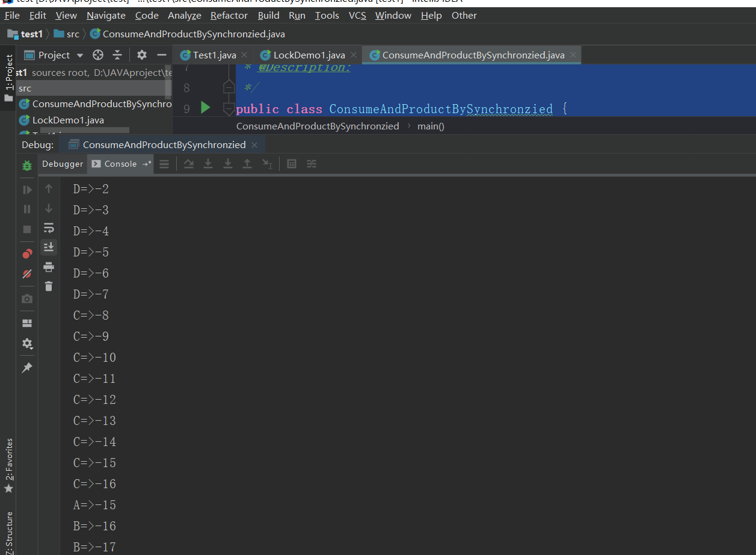Click src breadcrumb in navigation bar

pos(67,34)
